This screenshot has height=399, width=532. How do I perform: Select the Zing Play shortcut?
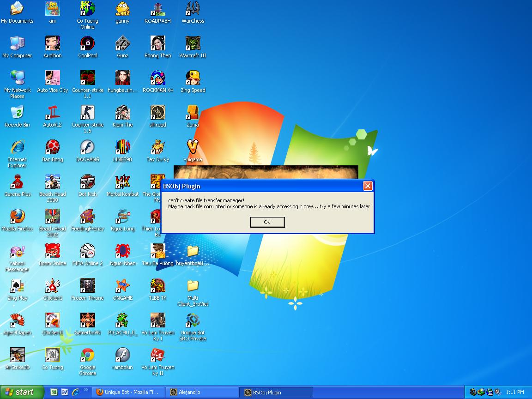17,290
